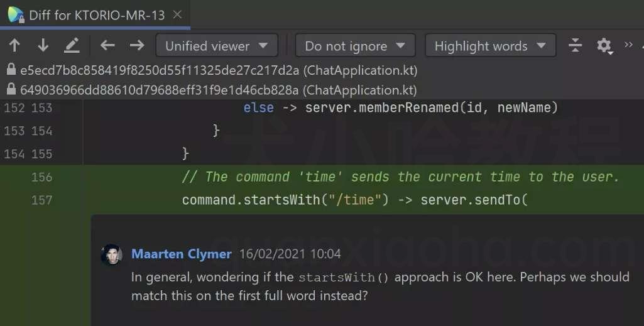The height and width of the screenshot is (326, 644).
Task: Open the Highlight words dropdown
Action: coord(491,46)
